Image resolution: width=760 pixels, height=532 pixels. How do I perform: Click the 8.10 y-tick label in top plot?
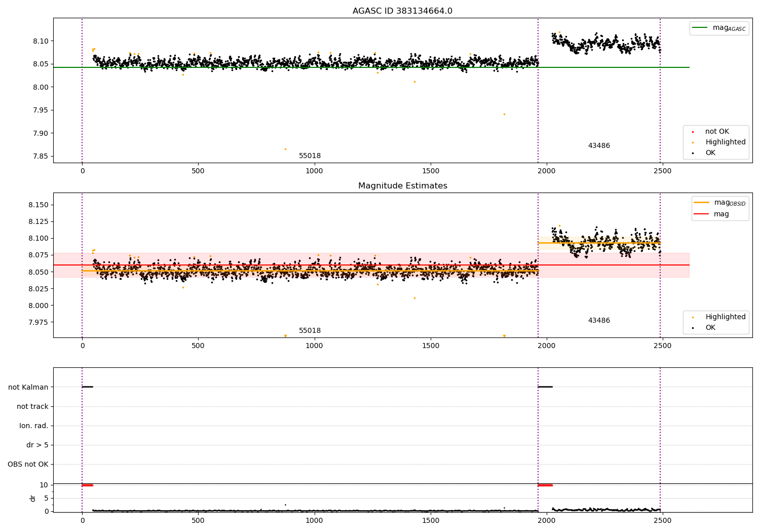[x=41, y=41]
